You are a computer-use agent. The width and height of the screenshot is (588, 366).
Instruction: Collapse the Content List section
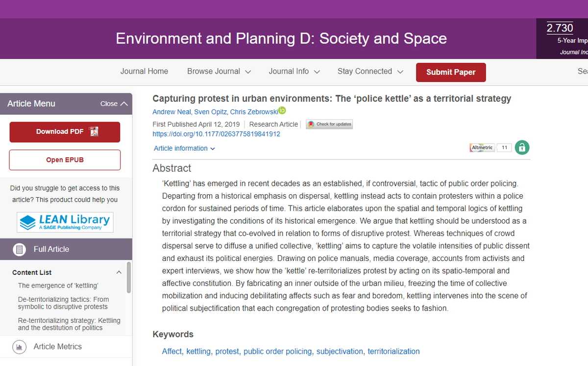(x=119, y=272)
